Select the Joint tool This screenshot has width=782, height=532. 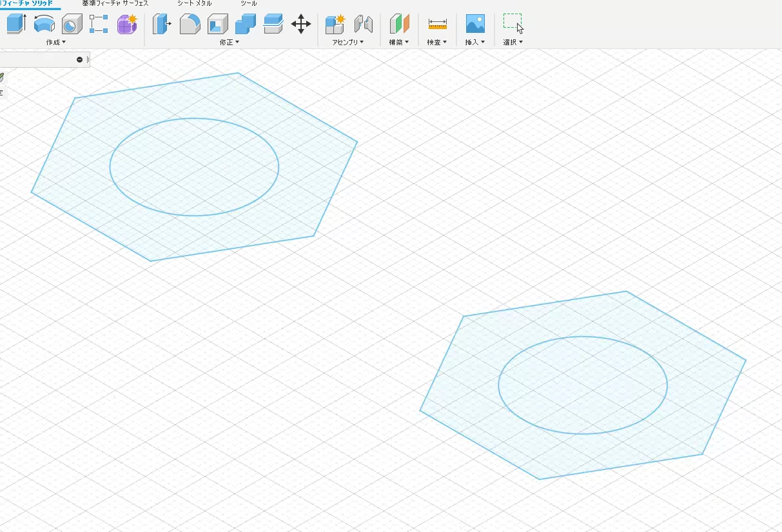pos(364,25)
